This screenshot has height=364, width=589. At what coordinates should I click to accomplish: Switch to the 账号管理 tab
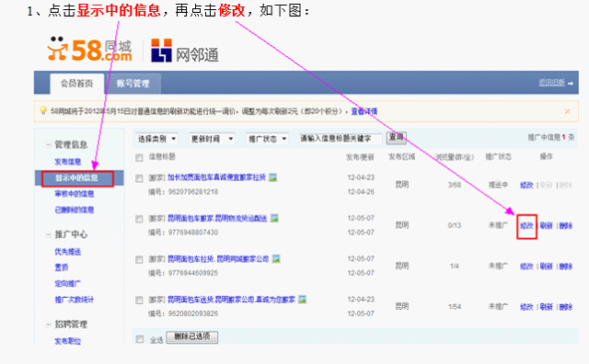pyautogui.click(x=133, y=84)
